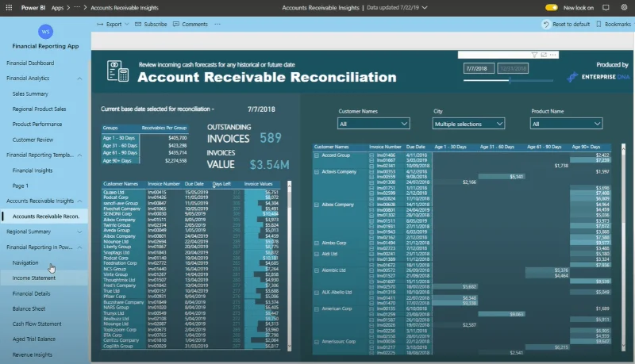Collapse the Accord Group matrix row
Image resolution: width=635 pixels, height=364 pixels.
[317, 155]
